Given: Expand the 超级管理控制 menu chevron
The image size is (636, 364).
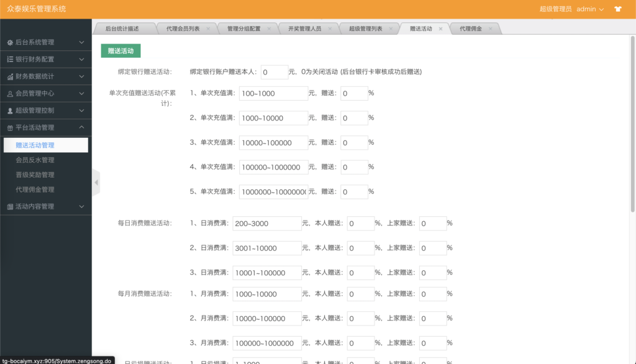Looking at the screenshot, I should pyautogui.click(x=81, y=111).
